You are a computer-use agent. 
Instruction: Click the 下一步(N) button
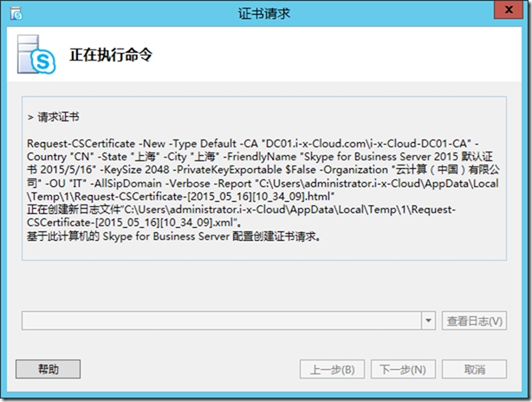click(x=403, y=369)
